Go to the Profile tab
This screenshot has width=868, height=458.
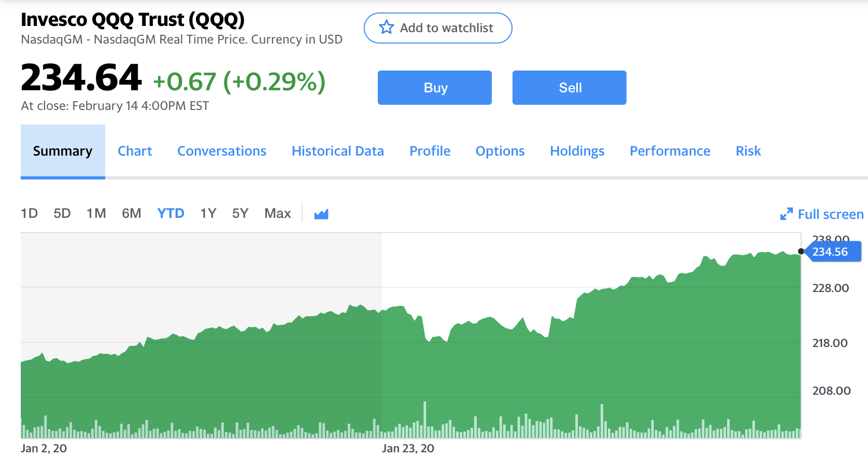pos(430,151)
